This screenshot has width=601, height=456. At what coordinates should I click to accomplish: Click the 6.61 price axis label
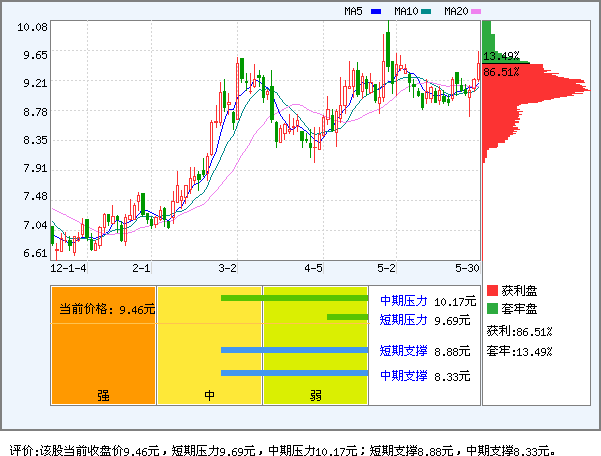tap(35, 253)
